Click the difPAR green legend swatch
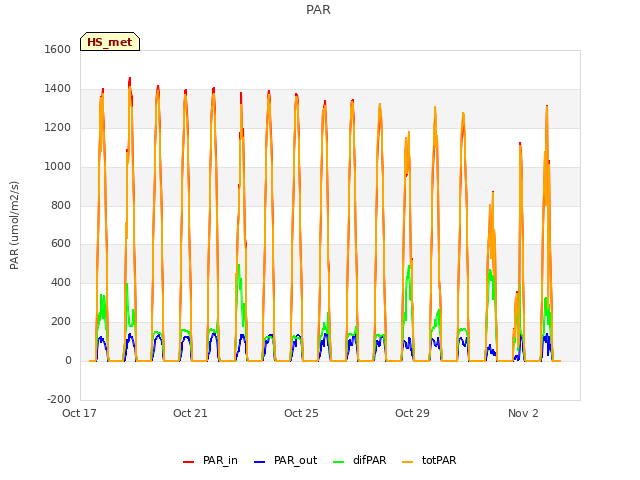The width and height of the screenshot is (640, 480). (x=338, y=461)
